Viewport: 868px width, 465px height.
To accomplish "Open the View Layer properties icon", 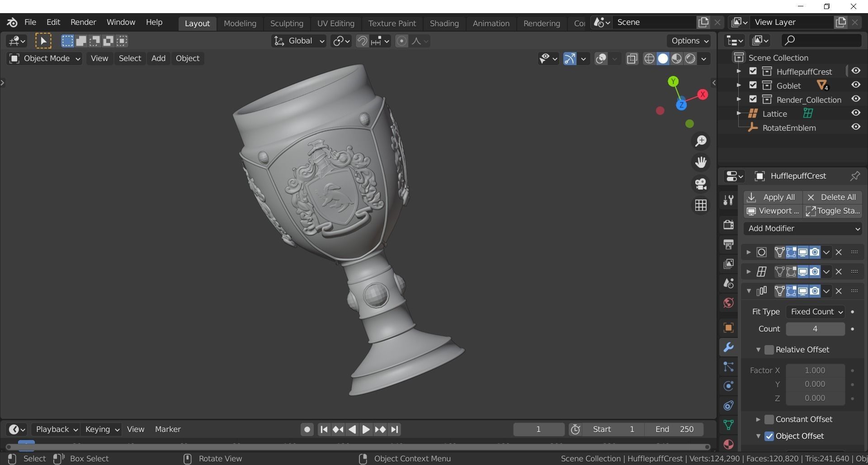I will coord(728,264).
